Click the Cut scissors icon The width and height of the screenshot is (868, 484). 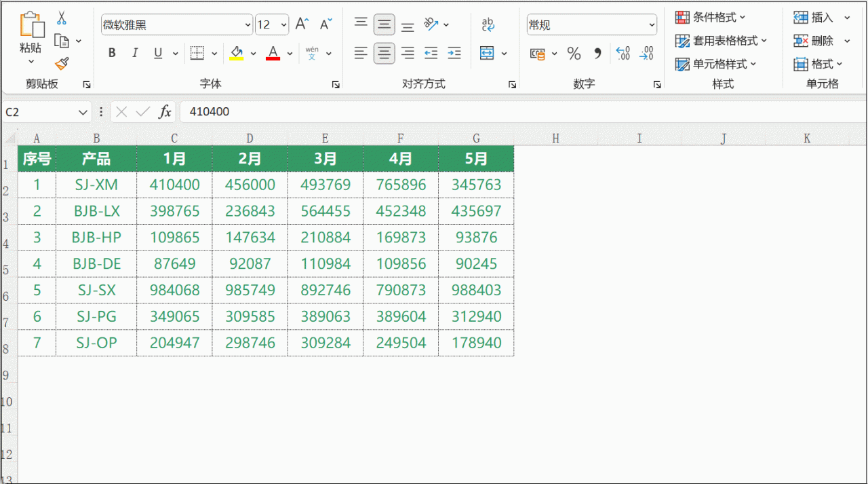[x=62, y=18]
